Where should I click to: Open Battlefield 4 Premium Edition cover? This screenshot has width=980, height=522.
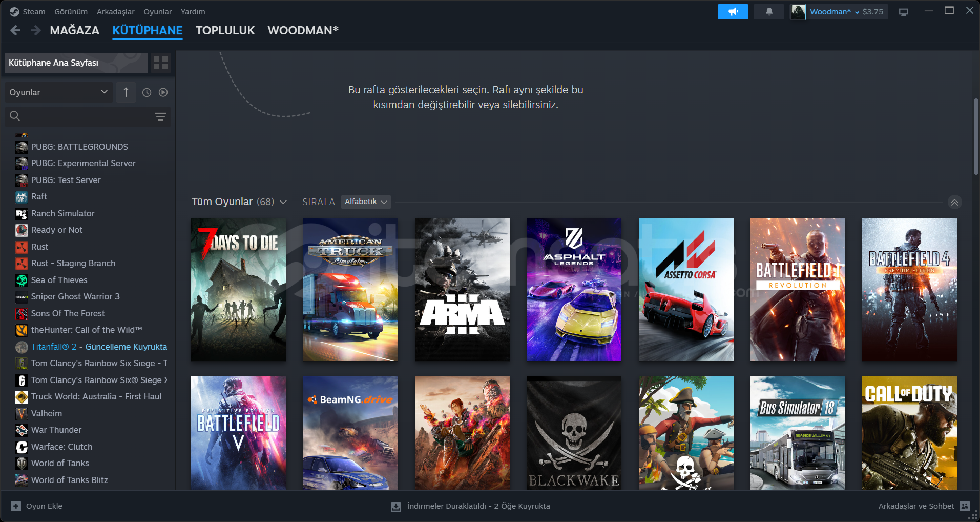[x=909, y=290]
